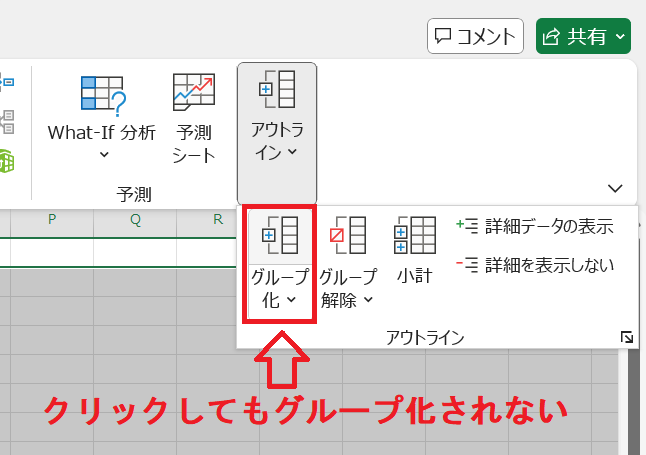The width and height of the screenshot is (646, 455).
Task: Expand the What-If 分析 dropdown arrow
Action: tap(103, 155)
